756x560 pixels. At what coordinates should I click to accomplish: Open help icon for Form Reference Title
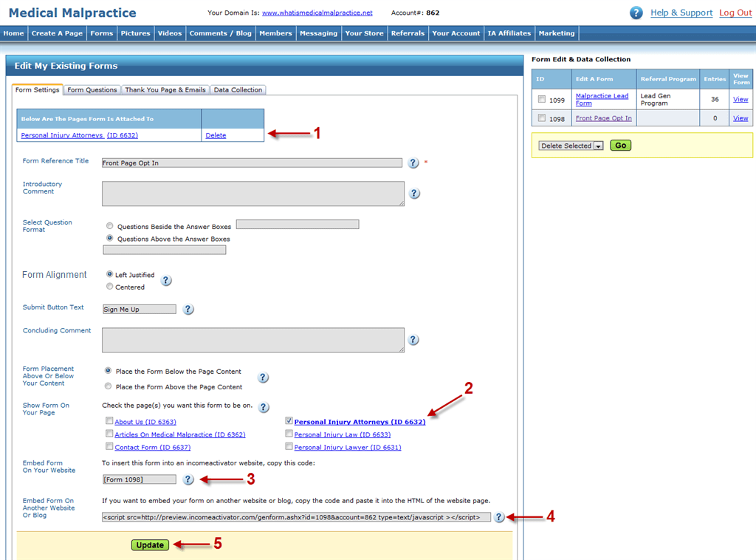(x=413, y=163)
